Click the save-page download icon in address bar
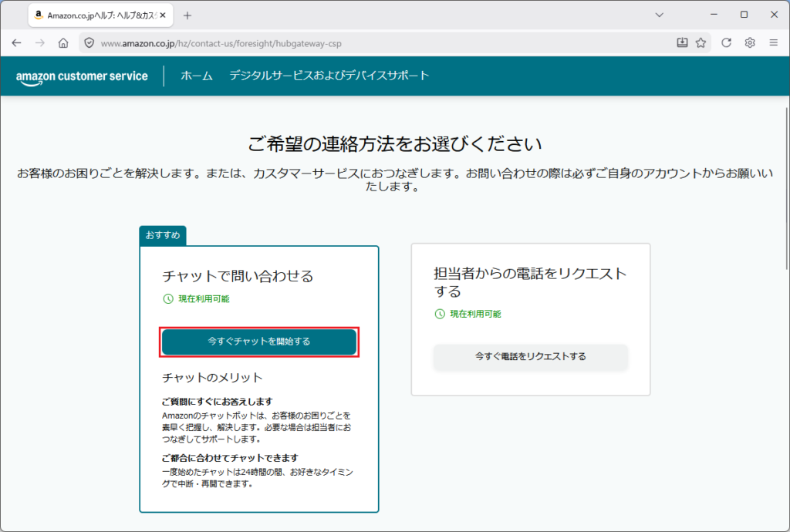 682,42
